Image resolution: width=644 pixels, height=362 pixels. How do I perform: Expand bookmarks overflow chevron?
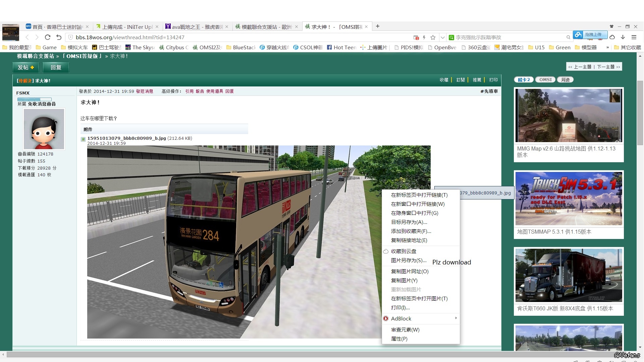coord(607,47)
